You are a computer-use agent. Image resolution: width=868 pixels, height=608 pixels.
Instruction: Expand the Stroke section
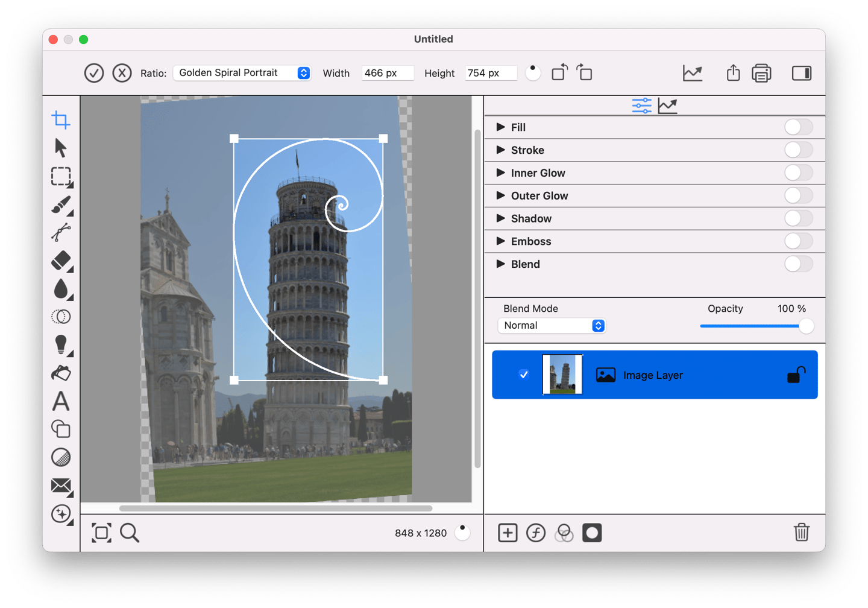click(x=500, y=150)
